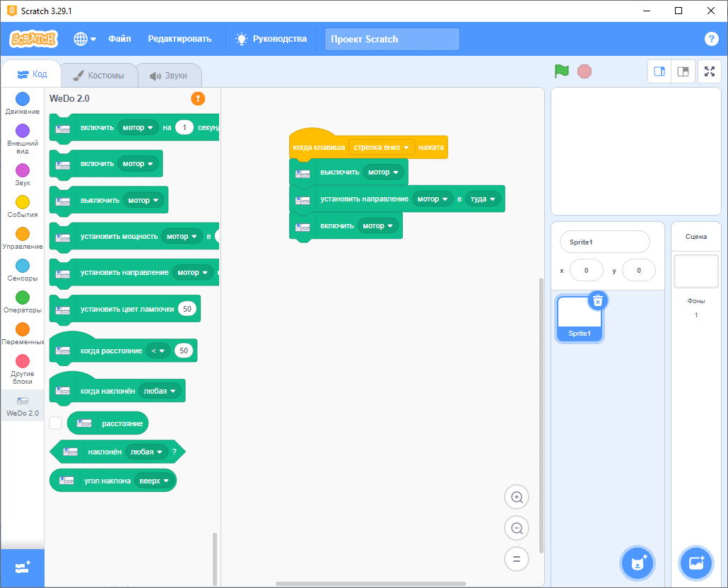Open мотор dropdown in workspace выключить block
This screenshot has height=588, width=728.
click(383, 172)
